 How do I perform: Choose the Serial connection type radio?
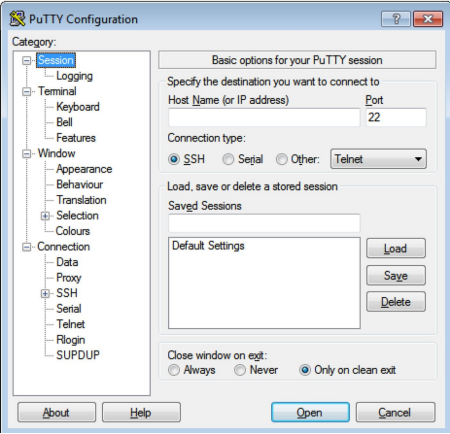coord(228,159)
